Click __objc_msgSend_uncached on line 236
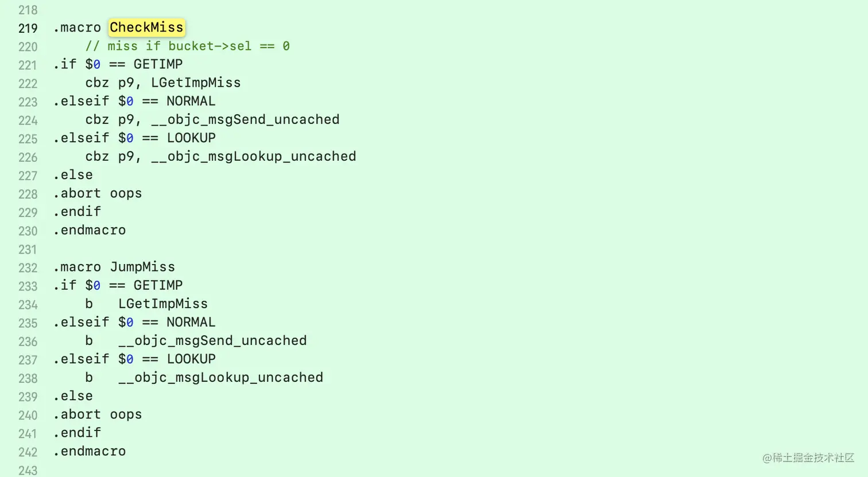Viewport: 868px width, 477px height. [212, 340]
